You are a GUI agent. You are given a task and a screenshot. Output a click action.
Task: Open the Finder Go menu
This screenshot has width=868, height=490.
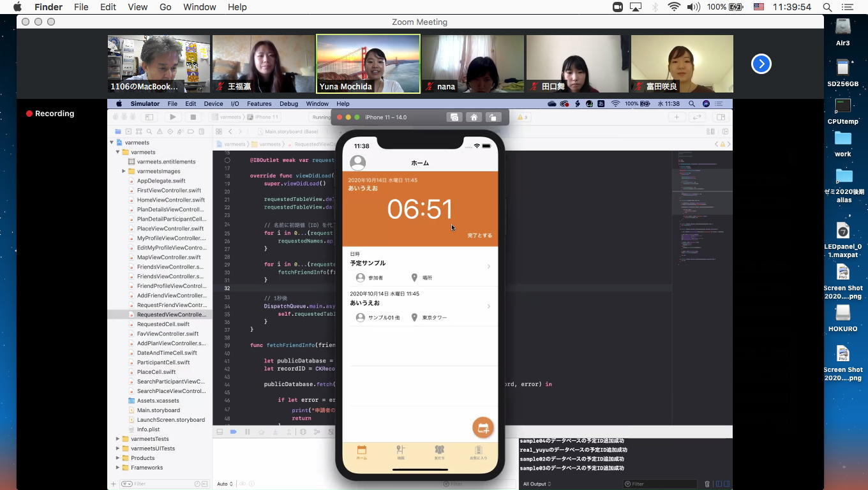pos(165,7)
